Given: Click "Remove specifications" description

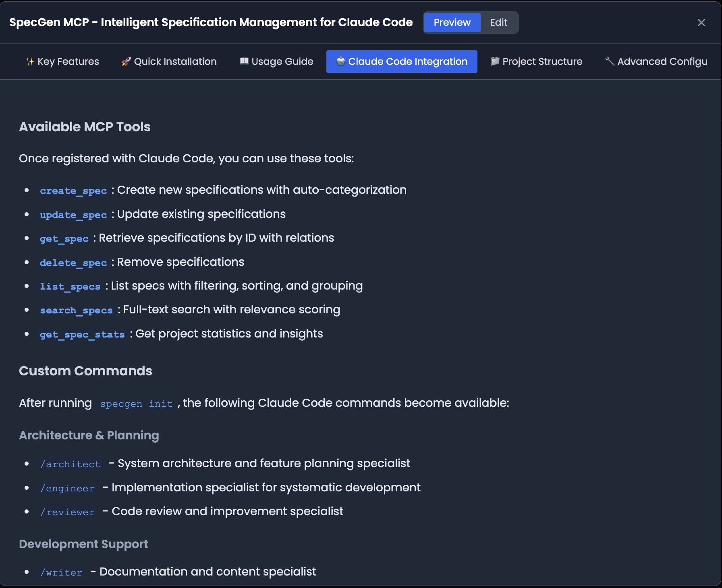Looking at the screenshot, I should (180, 262).
